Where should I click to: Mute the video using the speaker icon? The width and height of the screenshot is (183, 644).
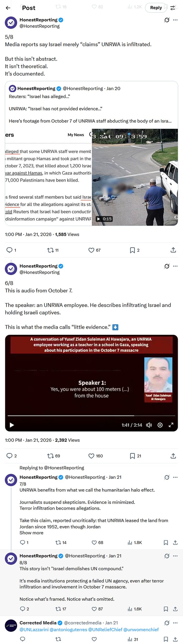click(x=149, y=425)
